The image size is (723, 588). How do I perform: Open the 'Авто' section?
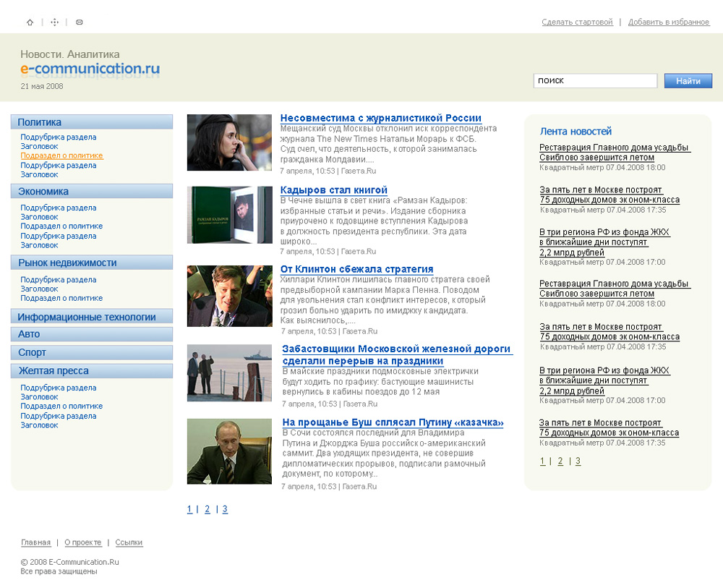point(92,334)
